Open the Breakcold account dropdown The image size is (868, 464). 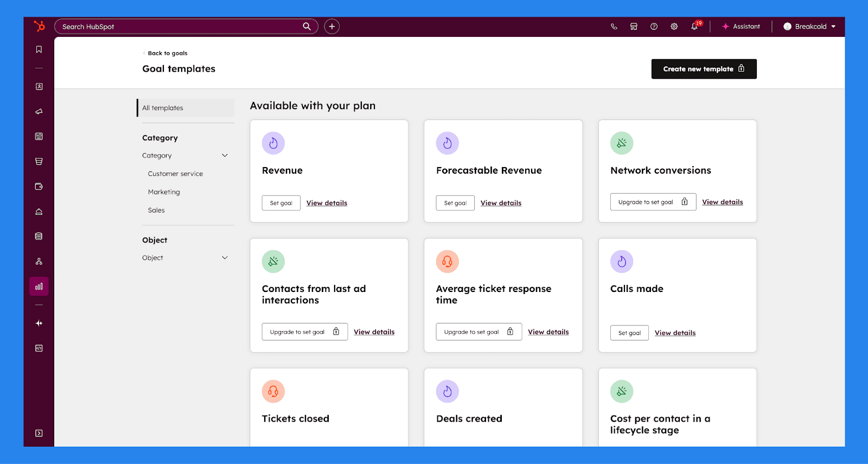click(x=809, y=26)
